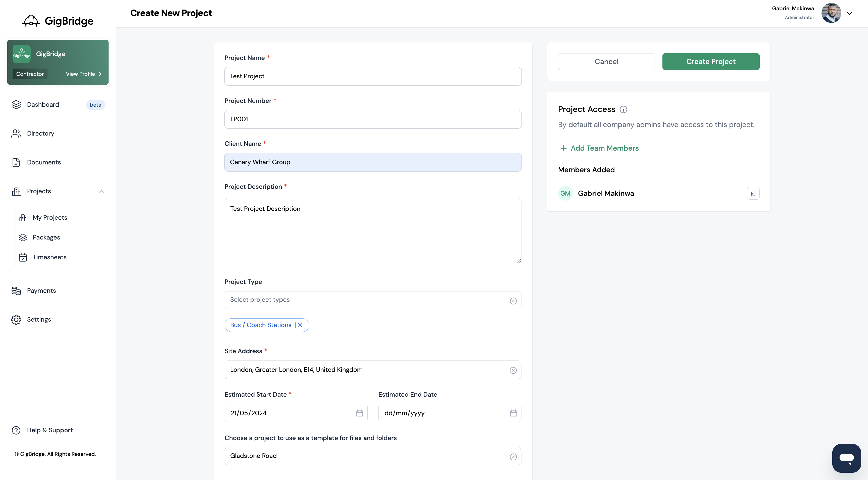Click the Gabriel Makinwa name in header
The image size is (868, 480).
[793, 9]
